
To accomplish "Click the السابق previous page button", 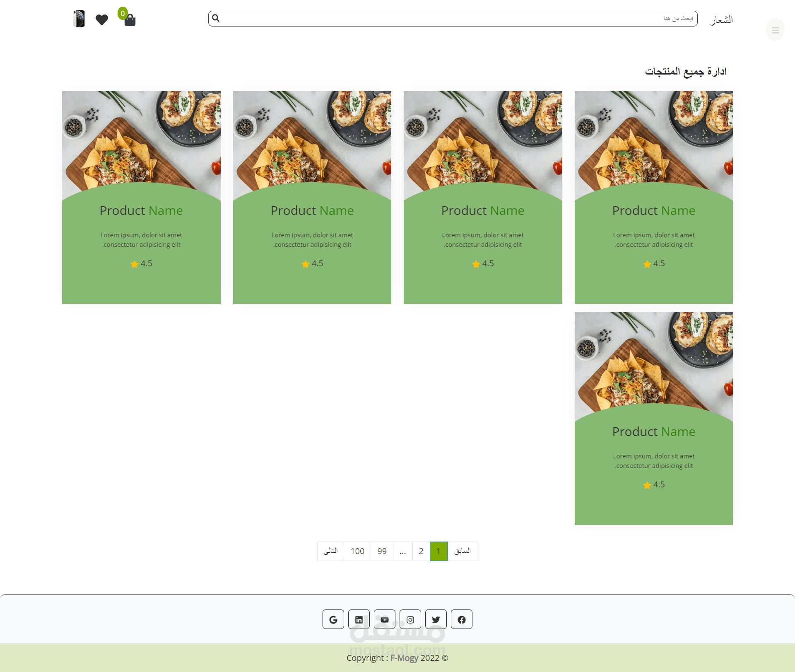I will pyautogui.click(x=462, y=551).
